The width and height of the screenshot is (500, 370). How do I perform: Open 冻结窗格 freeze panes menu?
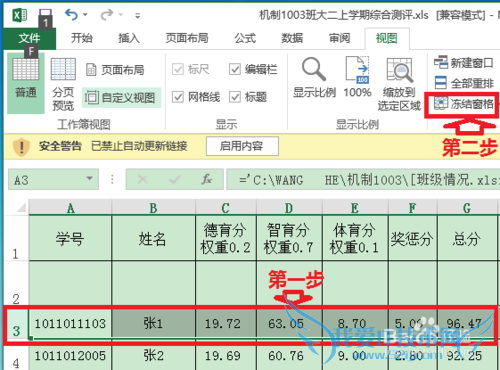coord(463,104)
